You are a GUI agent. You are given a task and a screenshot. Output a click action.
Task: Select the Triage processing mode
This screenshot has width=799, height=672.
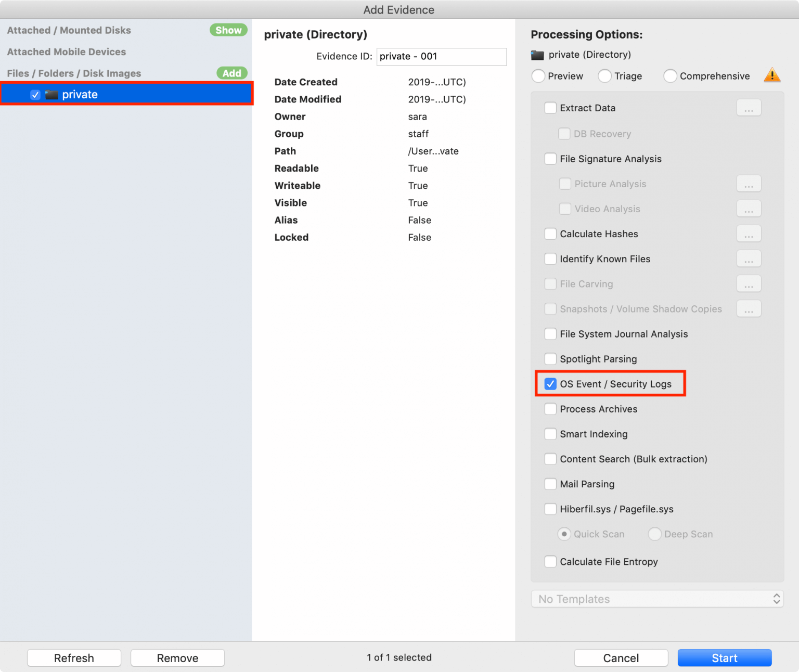[x=604, y=76]
